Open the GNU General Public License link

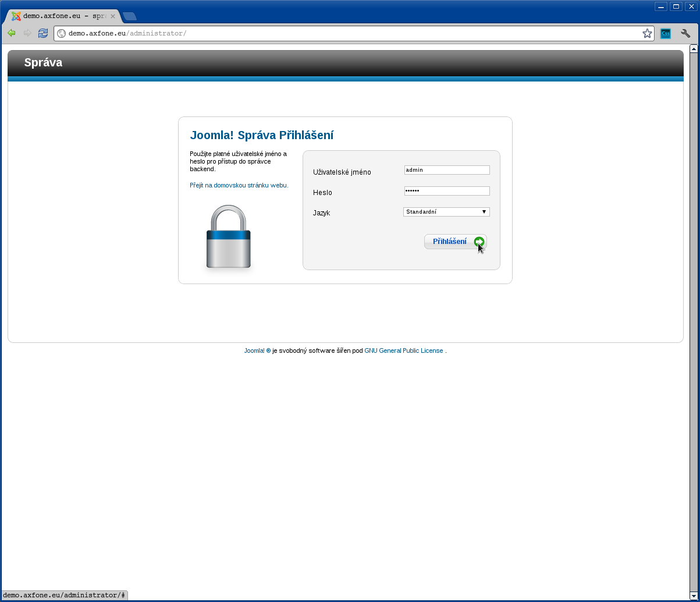(x=404, y=350)
